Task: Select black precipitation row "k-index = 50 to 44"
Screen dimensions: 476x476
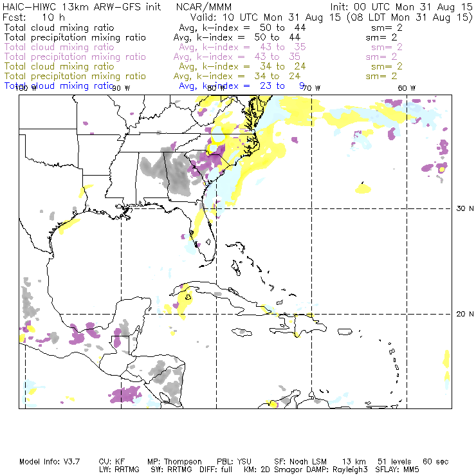Action: tap(249, 37)
